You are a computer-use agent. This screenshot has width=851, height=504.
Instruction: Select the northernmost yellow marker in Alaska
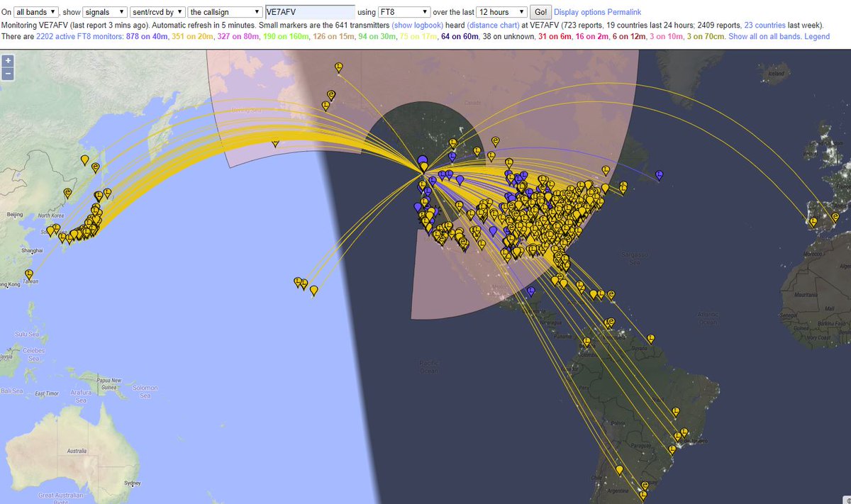(x=339, y=67)
